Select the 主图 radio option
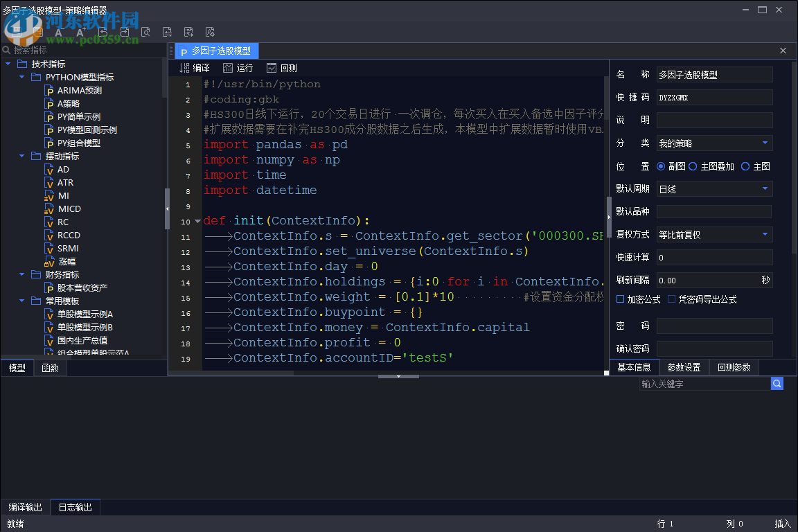This screenshot has height=532, width=798. click(x=745, y=166)
